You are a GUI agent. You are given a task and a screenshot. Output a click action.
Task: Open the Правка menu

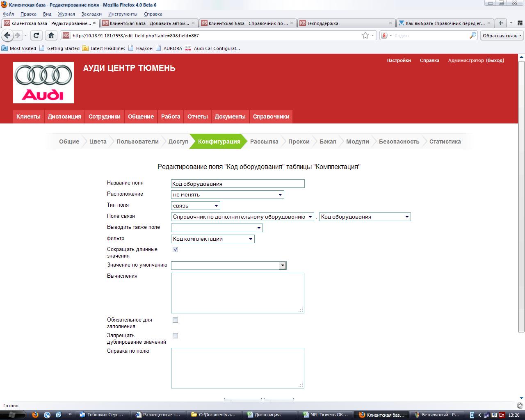[x=28, y=14]
